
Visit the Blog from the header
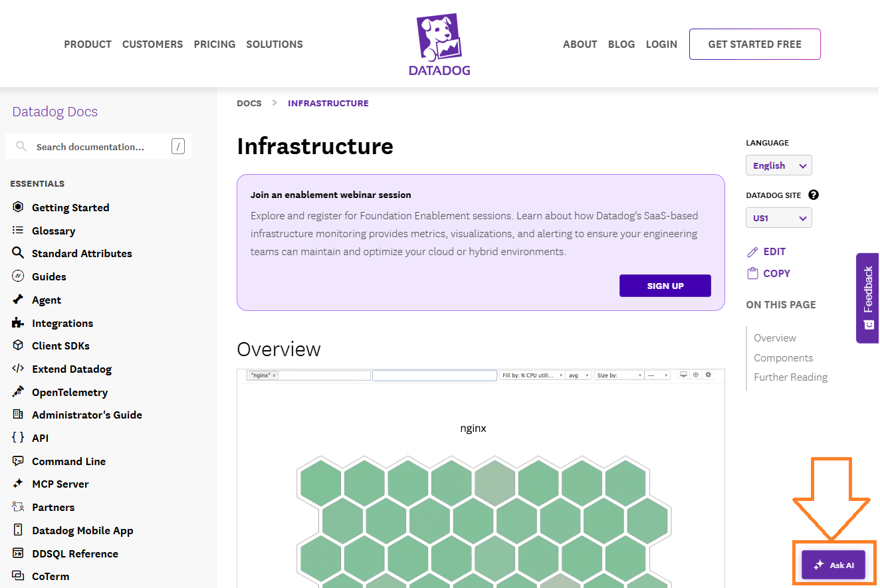[621, 45]
